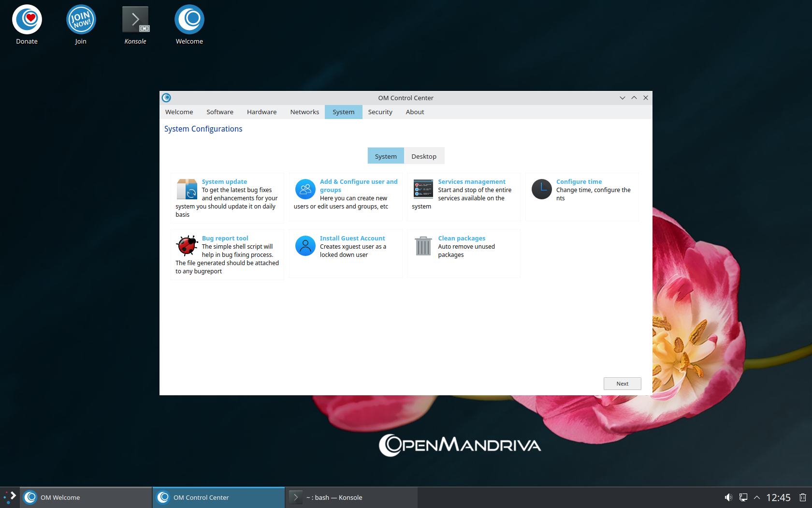Click the Bug report ladybug icon
This screenshot has width=812, height=508.
pyautogui.click(x=187, y=246)
